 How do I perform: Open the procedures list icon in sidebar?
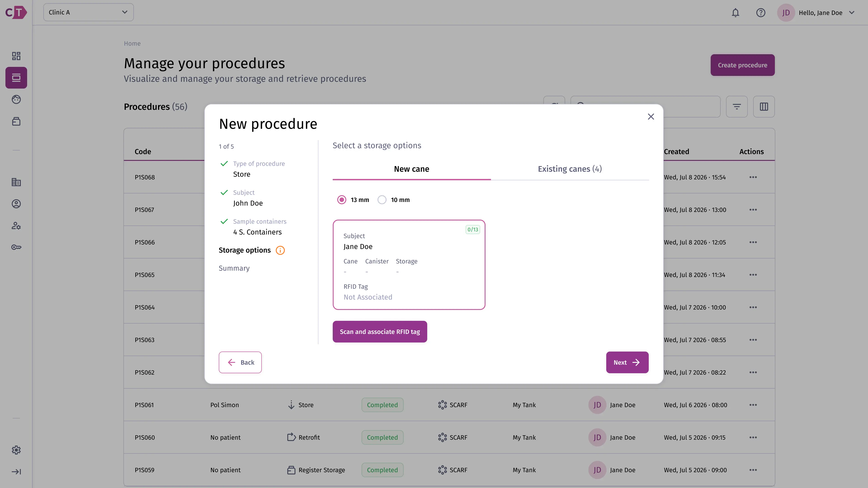[x=16, y=78]
